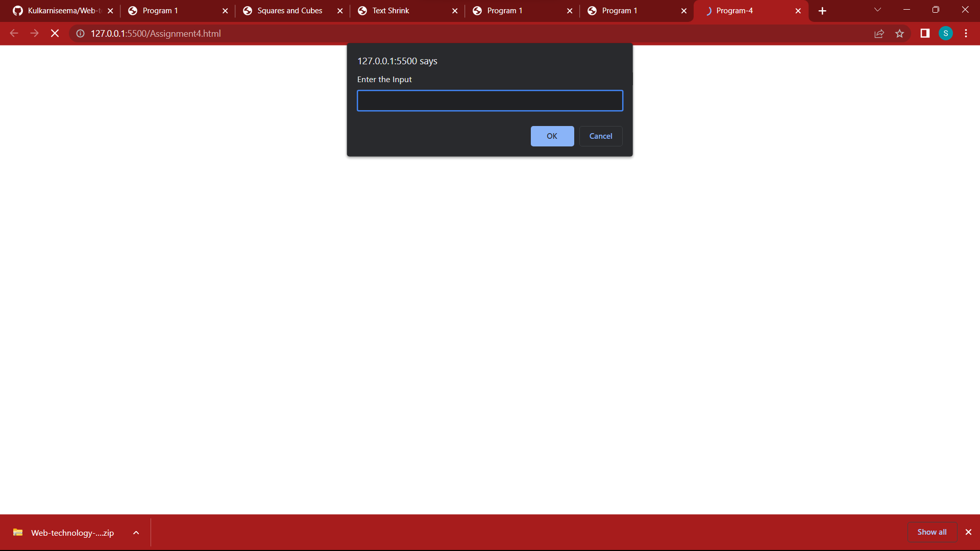Click the share icon in the address bar
Screen dimensions: 980x551
coord(879,33)
